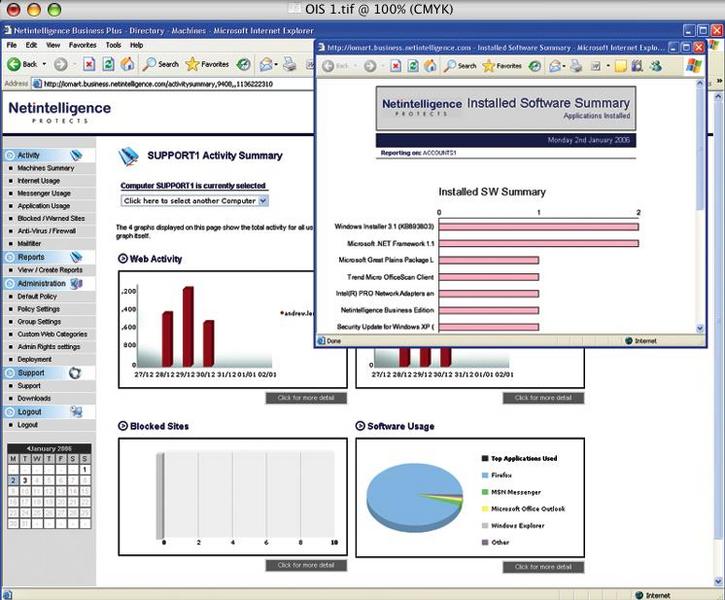
Task: Click Mail icon in popup toolbar
Action: click(555, 66)
